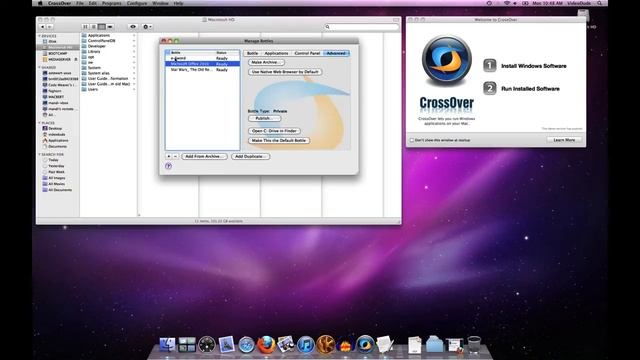Open Desktop in Finder sidebar Places
Image resolution: width=640 pixels, height=360 pixels.
pos(55,129)
